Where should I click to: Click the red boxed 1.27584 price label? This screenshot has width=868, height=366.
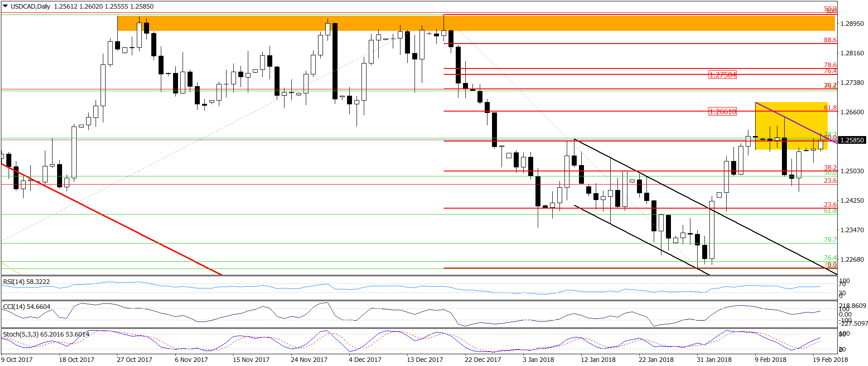tap(723, 75)
